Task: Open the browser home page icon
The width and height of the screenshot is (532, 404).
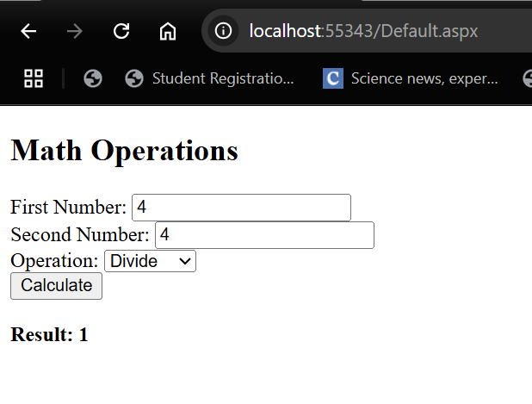Action: (x=168, y=31)
